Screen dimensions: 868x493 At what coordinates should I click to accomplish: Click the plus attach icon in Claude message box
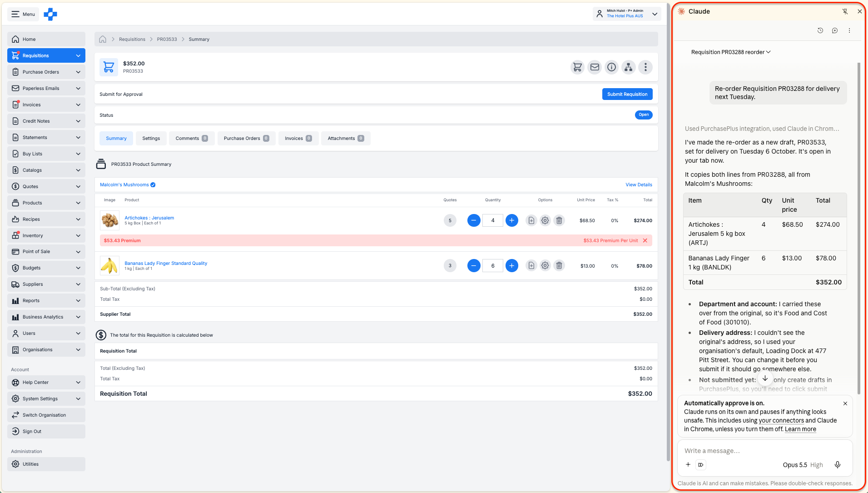(x=688, y=464)
